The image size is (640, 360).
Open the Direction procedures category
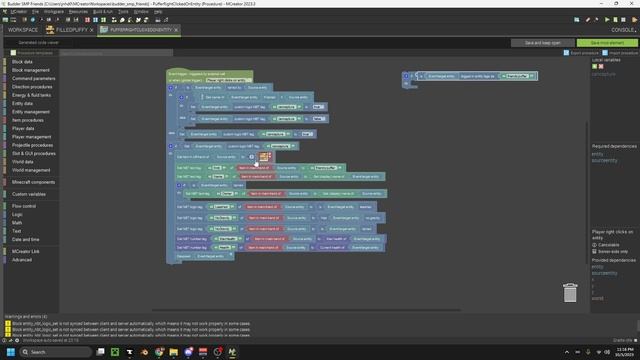[32, 87]
